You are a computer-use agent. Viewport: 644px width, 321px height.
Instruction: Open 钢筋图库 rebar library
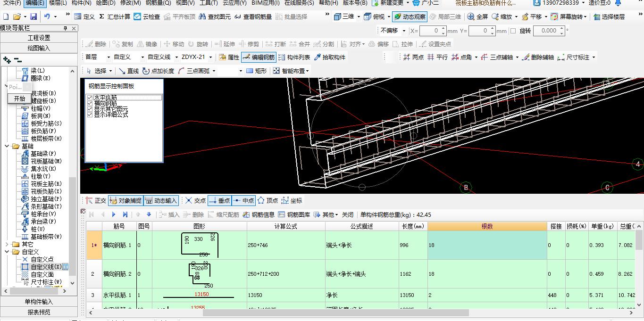click(295, 214)
